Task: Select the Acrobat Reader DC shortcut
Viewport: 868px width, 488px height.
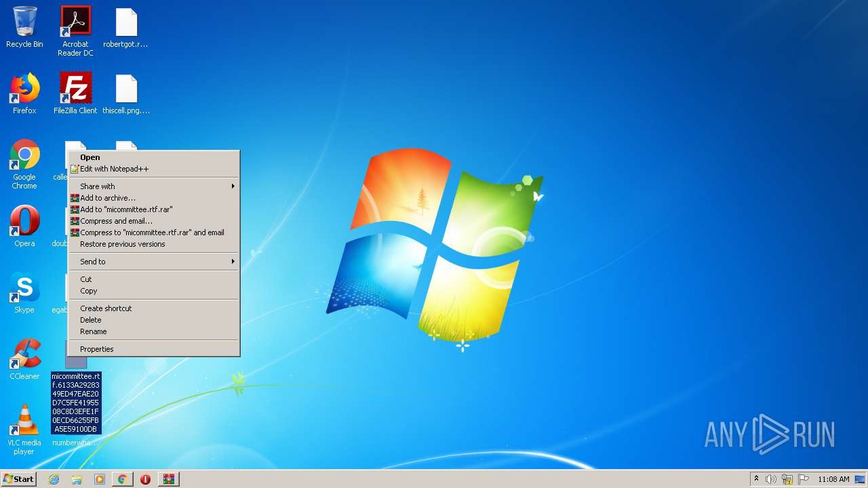Action: (x=75, y=30)
